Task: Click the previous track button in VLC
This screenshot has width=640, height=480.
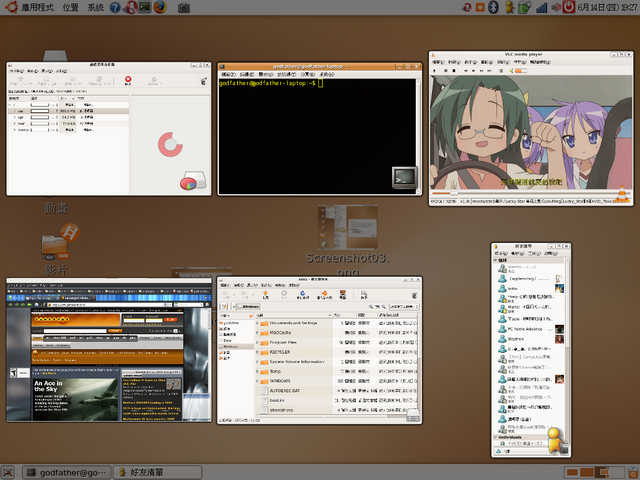Action: click(x=466, y=71)
